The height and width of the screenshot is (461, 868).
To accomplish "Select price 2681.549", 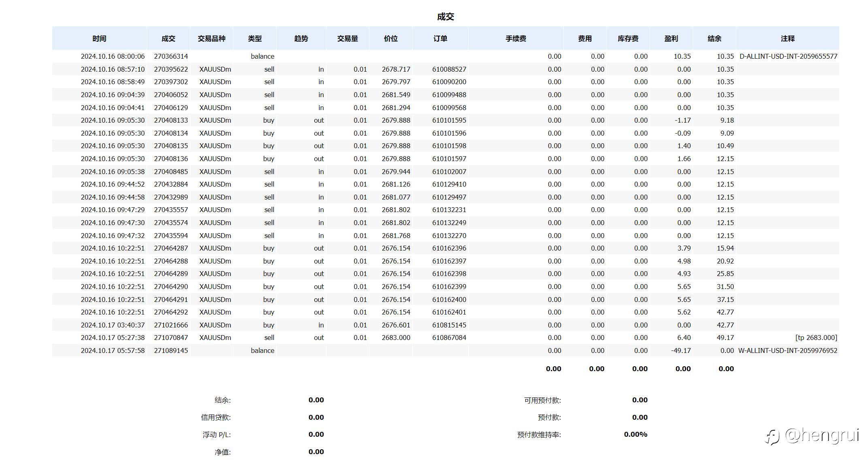I will pos(396,95).
